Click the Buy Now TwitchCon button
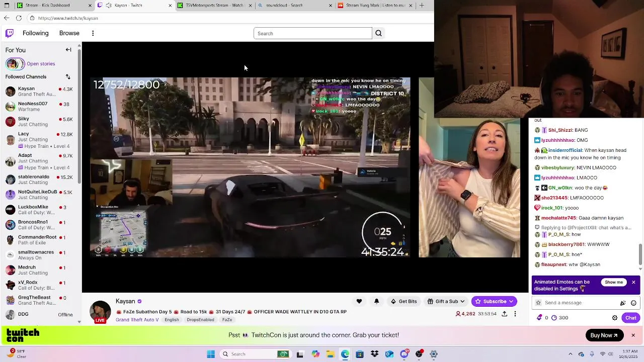The width and height of the screenshot is (644, 362). pyautogui.click(x=604, y=335)
